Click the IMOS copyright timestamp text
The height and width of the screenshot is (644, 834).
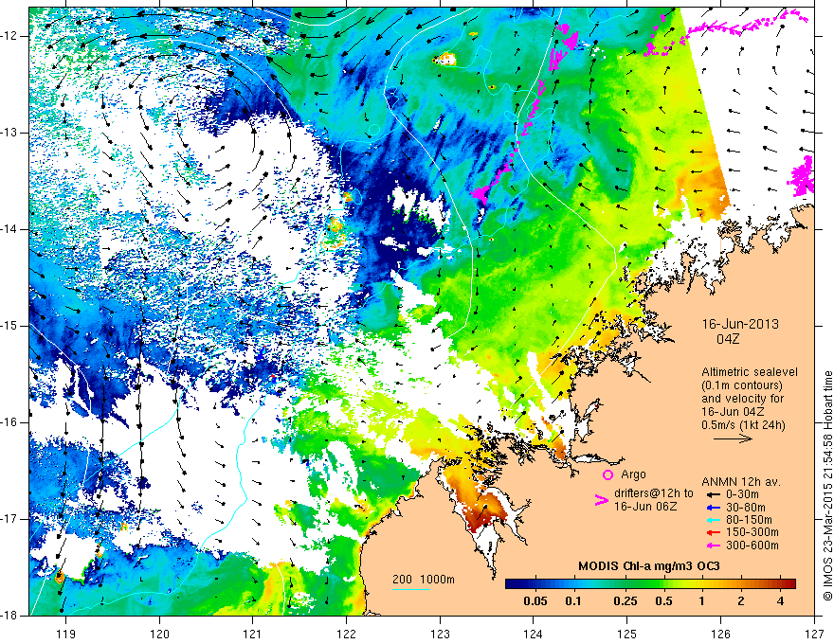[x=827, y=487]
